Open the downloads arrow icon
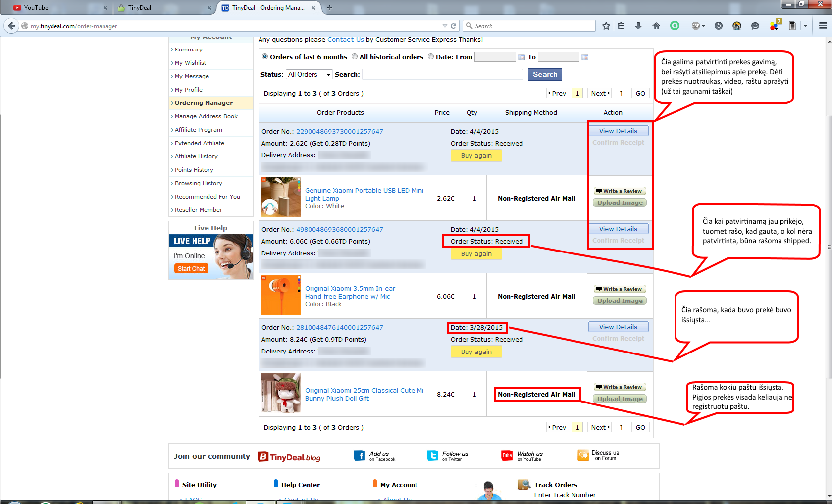832x504 pixels. click(x=638, y=26)
